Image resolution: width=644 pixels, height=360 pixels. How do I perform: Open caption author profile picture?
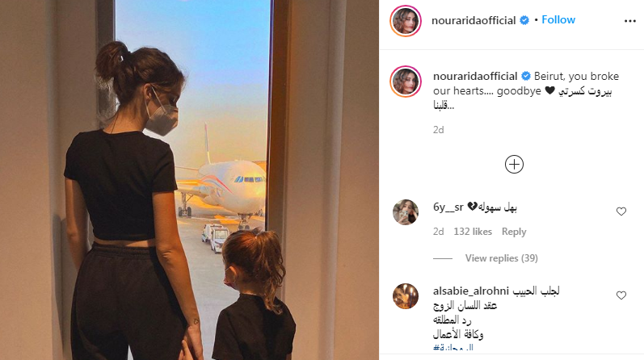click(406, 82)
